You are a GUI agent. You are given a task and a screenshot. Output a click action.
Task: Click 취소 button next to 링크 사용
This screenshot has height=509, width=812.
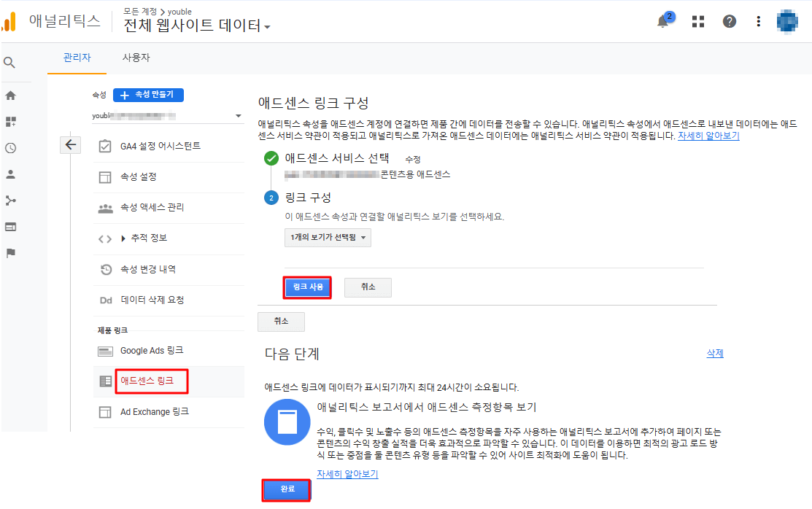click(x=368, y=287)
